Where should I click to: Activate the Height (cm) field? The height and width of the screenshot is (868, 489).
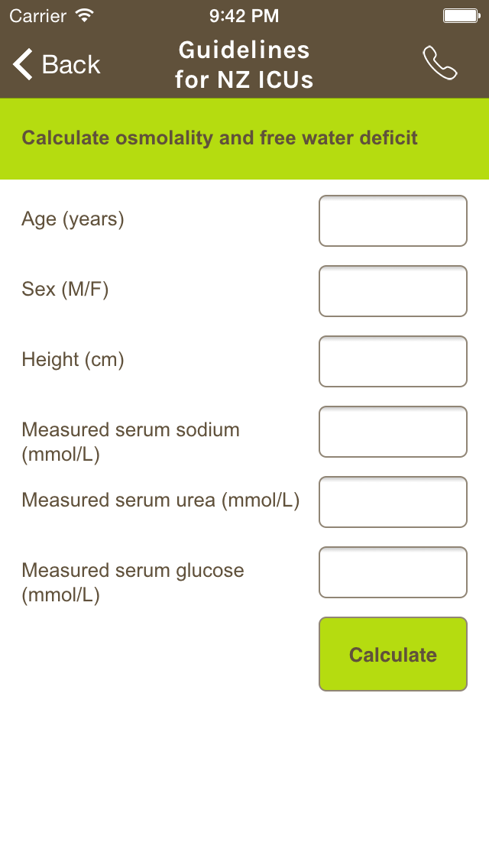[393, 361]
